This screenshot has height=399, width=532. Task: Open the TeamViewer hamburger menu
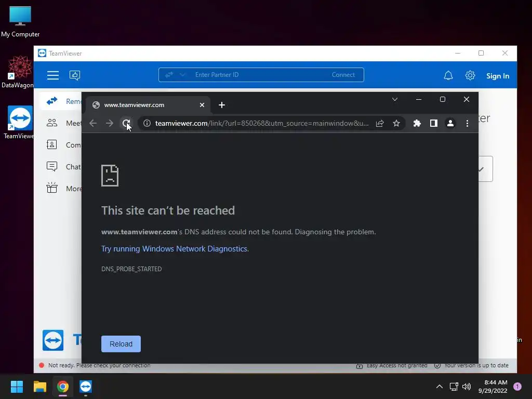pos(53,75)
